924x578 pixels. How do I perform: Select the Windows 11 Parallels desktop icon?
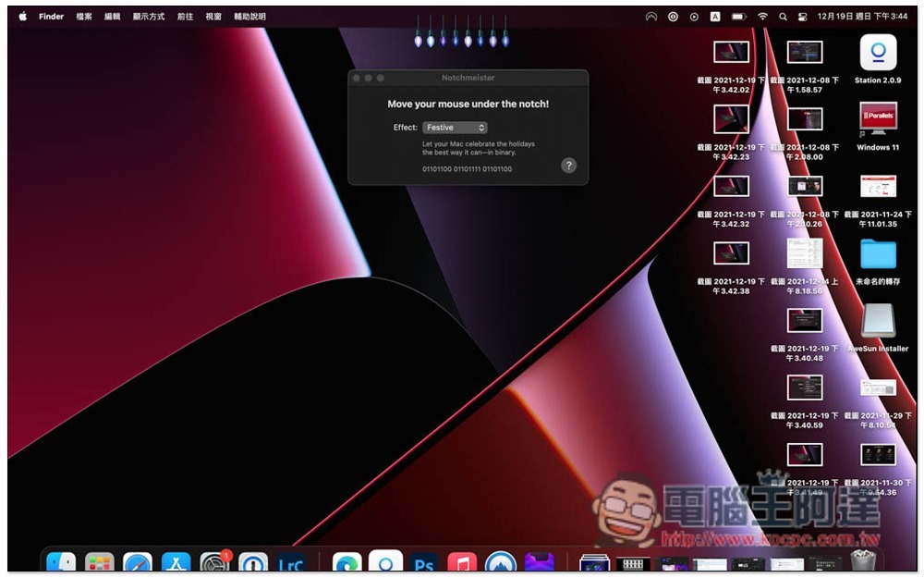click(878, 120)
